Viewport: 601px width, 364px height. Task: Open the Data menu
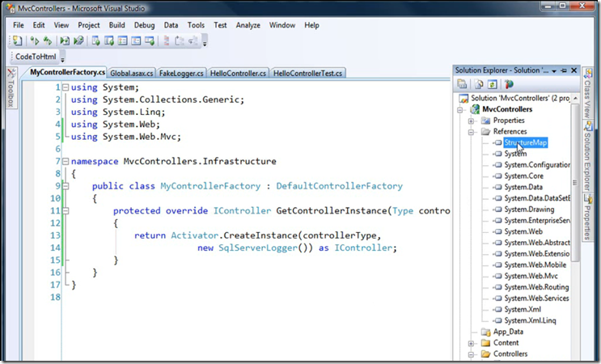(171, 25)
